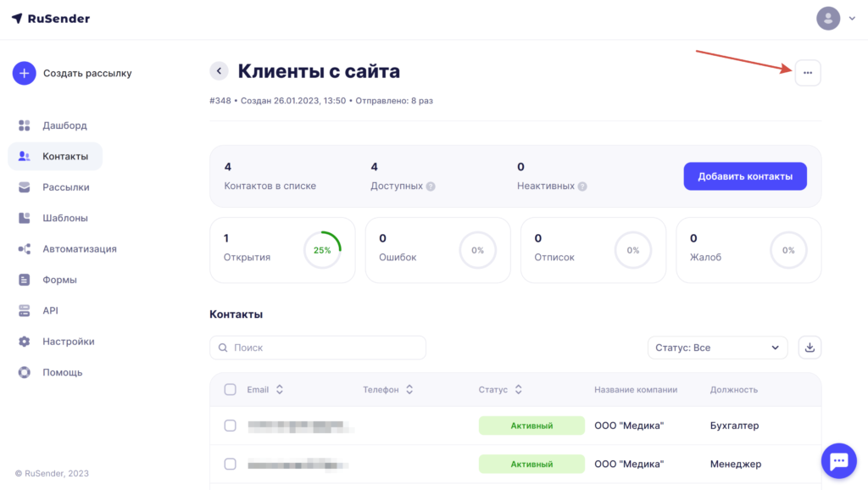Open the three-dots list options menu

(808, 73)
